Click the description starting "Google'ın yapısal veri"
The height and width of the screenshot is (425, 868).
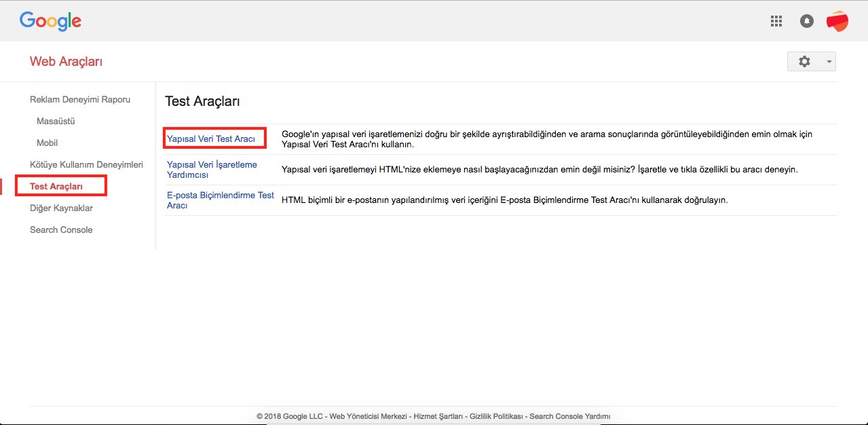(547, 139)
